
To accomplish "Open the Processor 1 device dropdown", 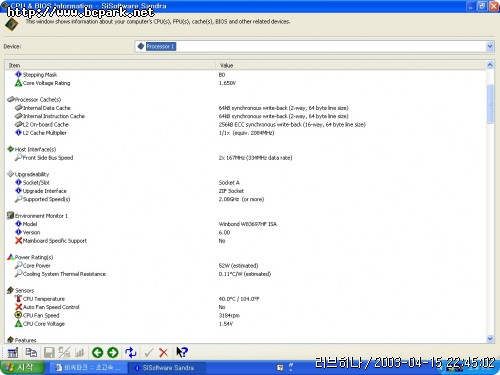I will click(x=490, y=46).
